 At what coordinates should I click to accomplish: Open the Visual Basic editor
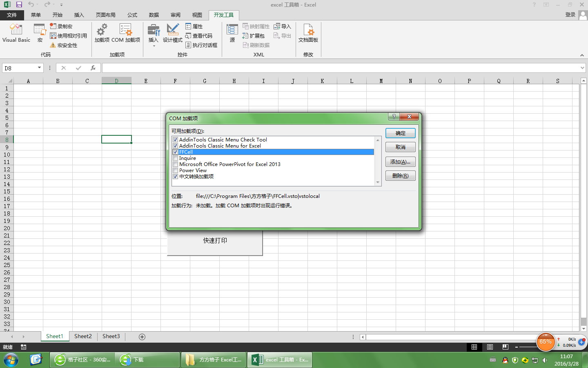(16, 33)
